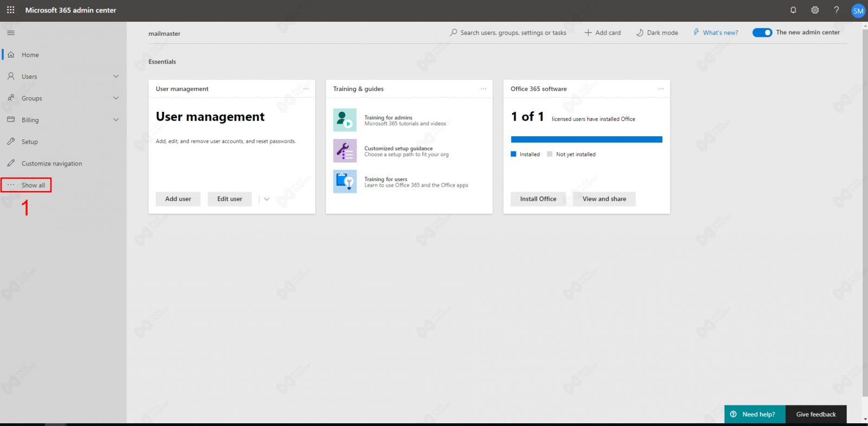Open Office 365 software card options ellipsis
The width and height of the screenshot is (868, 426).
[661, 88]
